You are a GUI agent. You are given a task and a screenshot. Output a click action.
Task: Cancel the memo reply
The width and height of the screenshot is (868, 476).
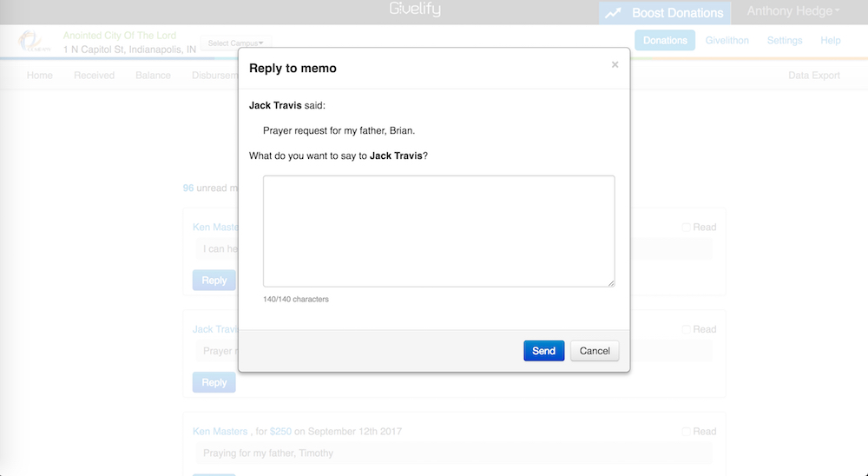pos(595,351)
